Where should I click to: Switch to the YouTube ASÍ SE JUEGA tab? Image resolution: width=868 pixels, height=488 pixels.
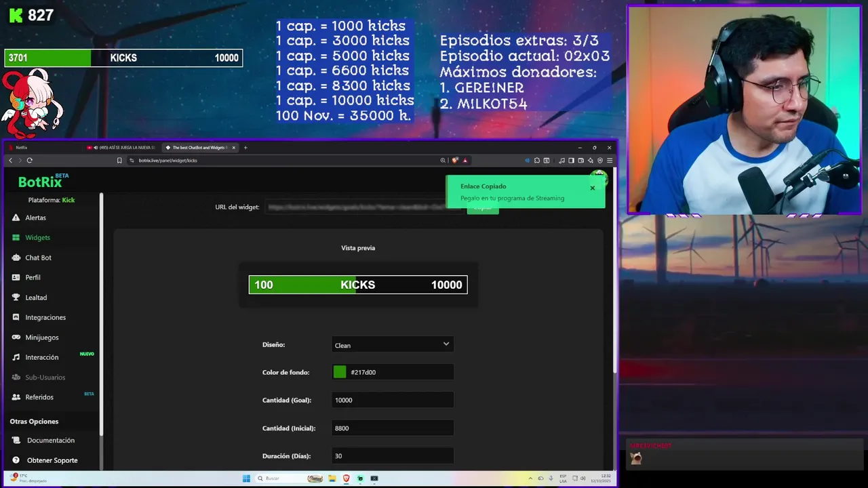(122, 147)
